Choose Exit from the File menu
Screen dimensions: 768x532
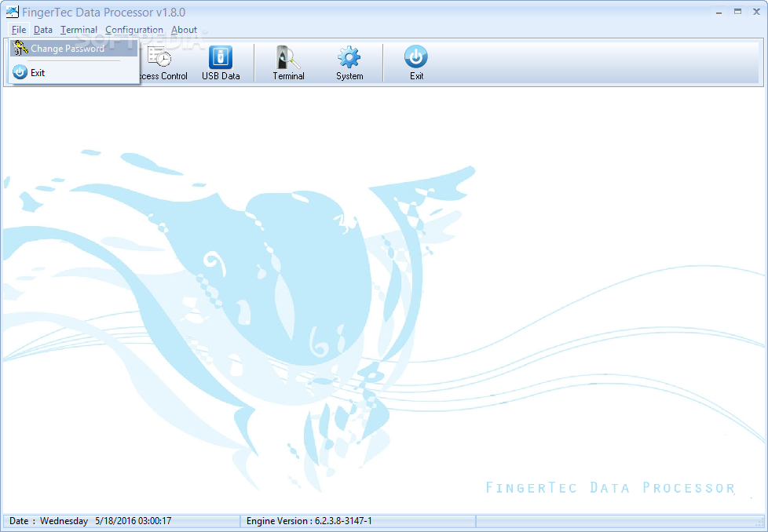click(x=74, y=72)
